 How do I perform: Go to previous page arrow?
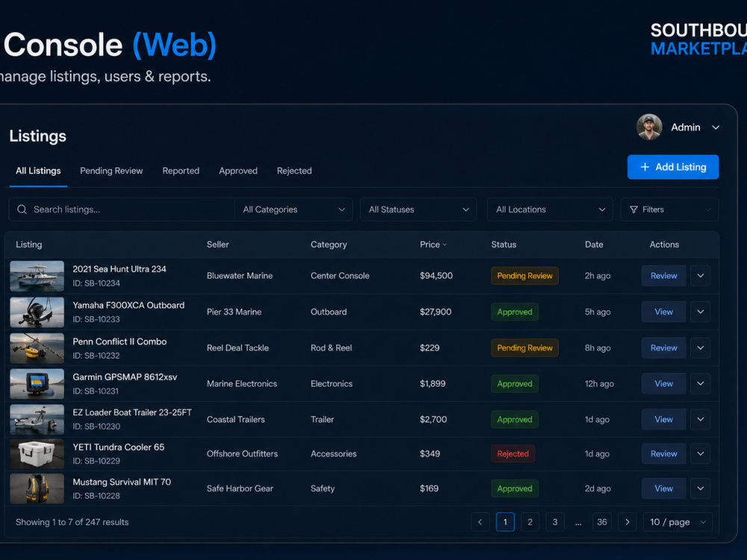pos(480,522)
